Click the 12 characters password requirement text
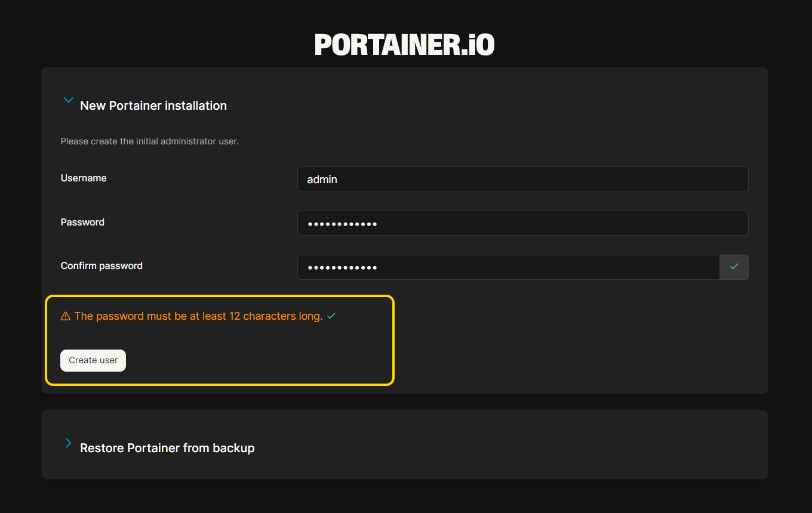Image resolution: width=812 pixels, height=513 pixels. pos(199,316)
